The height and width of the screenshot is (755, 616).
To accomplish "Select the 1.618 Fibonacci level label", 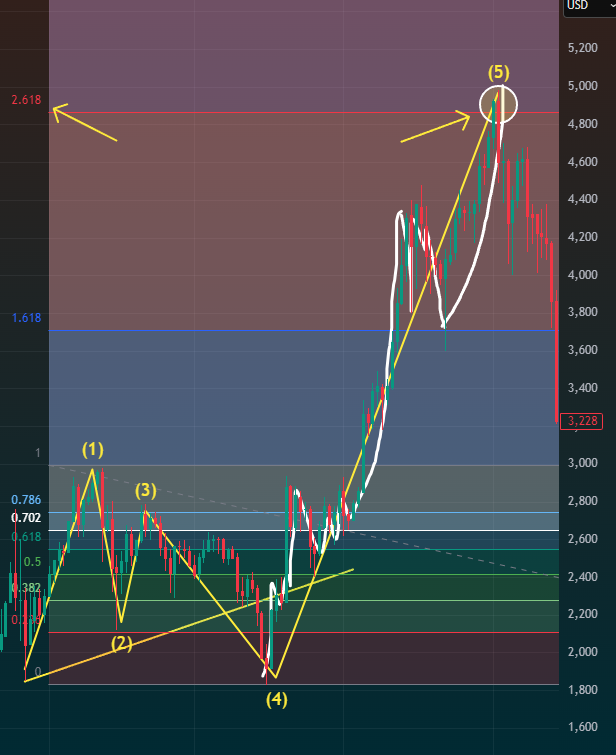I will (26, 318).
